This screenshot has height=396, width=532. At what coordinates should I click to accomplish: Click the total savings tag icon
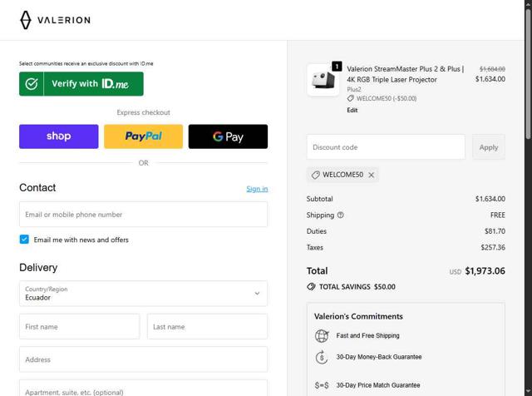tap(311, 287)
